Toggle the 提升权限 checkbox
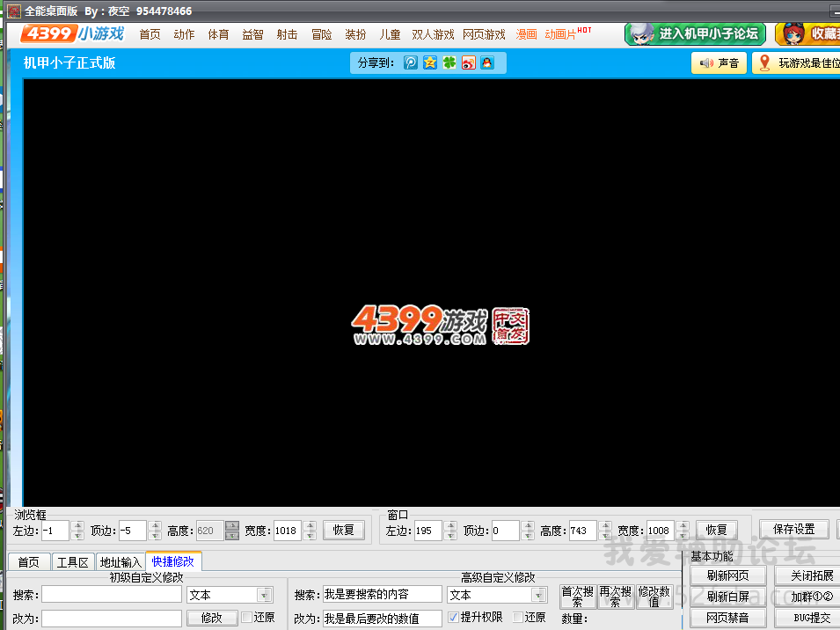The height and width of the screenshot is (630, 840). click(x=454, y=617)
